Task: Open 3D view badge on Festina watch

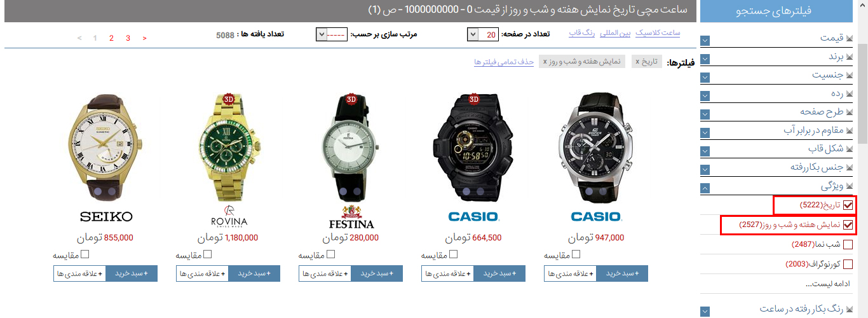Action: [351, 99]
